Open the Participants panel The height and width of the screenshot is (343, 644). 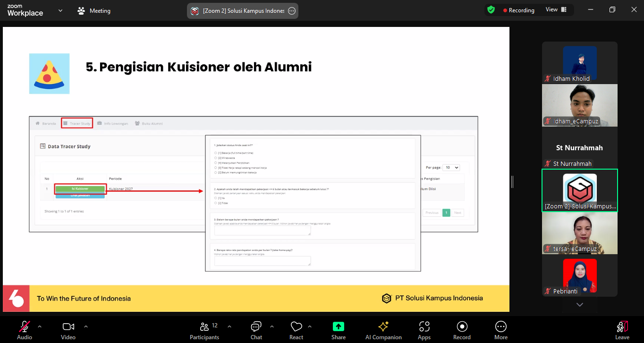(x=204, y=330)
